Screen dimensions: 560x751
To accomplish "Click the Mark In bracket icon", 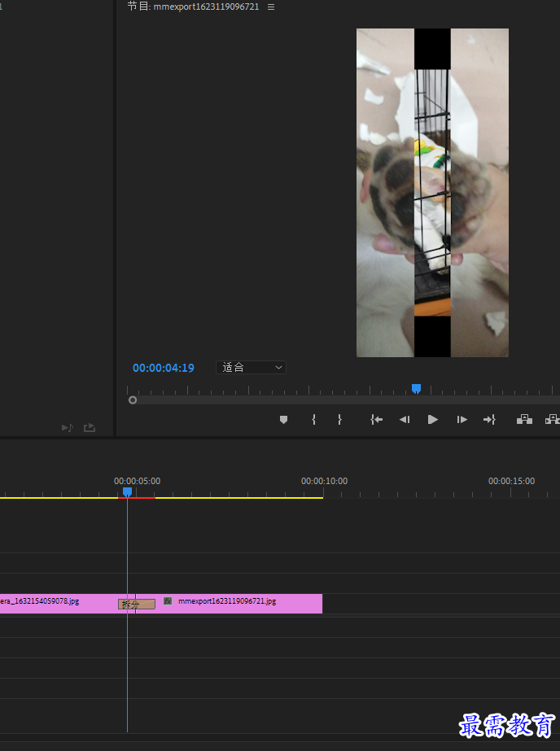I will click(313, 420).
